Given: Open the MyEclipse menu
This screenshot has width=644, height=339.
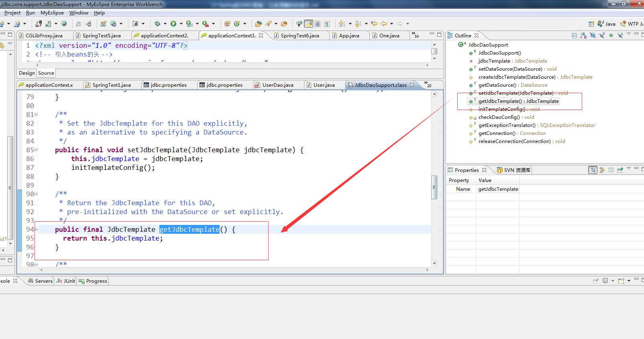Looking at the screenshot, I should [x=52, y=13].
